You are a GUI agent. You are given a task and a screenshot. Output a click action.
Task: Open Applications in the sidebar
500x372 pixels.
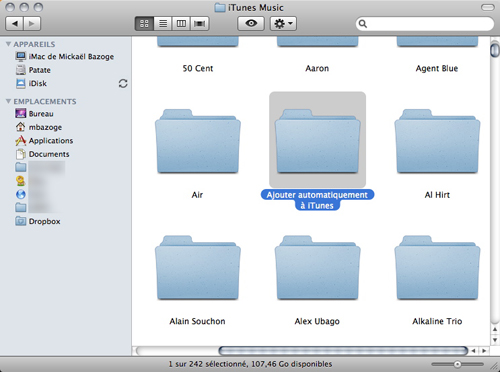coord(44,141)
